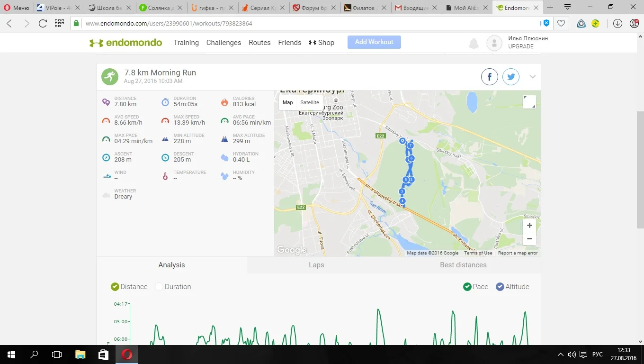Click Report a map error
The image size is (644, 364).
pos(518,253)
